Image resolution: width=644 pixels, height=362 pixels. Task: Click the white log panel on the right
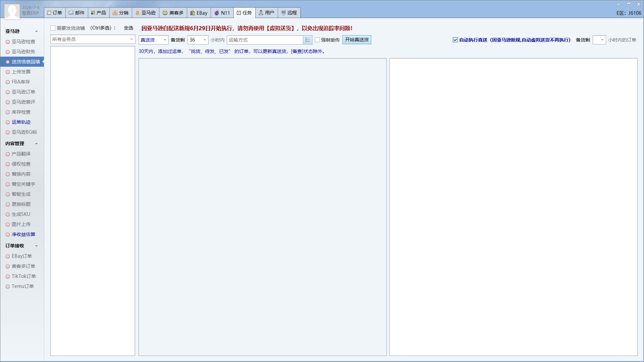click(513, 207)
